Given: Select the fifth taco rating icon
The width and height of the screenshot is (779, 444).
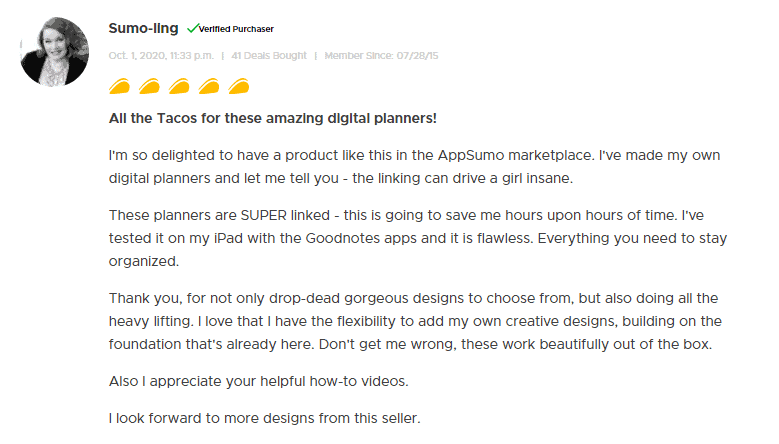Looking at the screenshot, I should (238, 86).
